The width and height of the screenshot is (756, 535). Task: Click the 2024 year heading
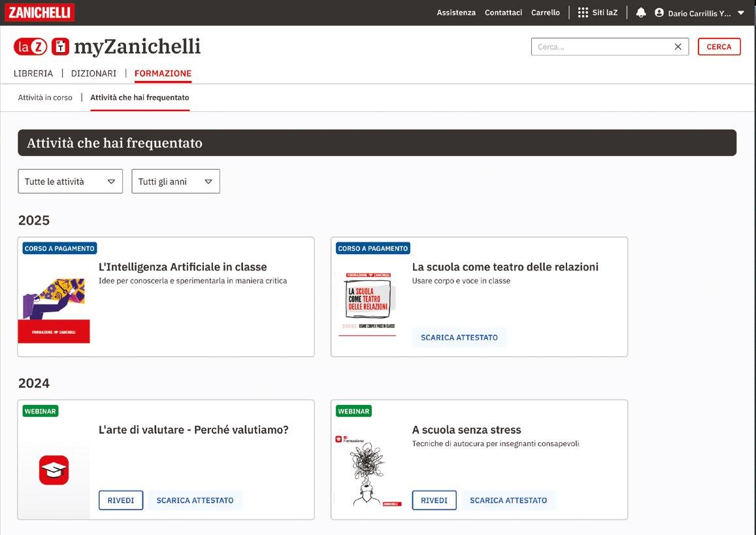pos(34,383)
